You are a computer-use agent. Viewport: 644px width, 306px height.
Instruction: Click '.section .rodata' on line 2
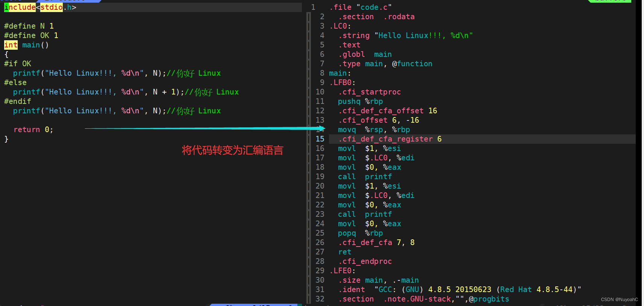pyautogui.click(x=376, y=17)
